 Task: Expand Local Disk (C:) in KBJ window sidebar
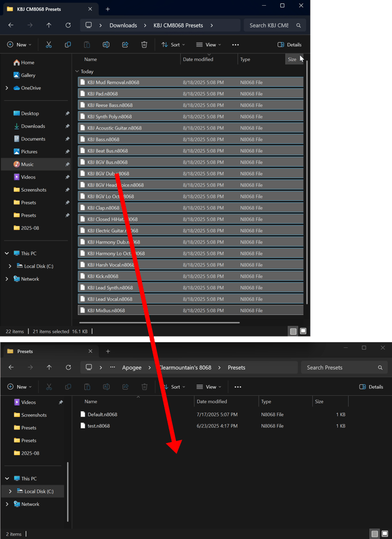tap(10, 266)
